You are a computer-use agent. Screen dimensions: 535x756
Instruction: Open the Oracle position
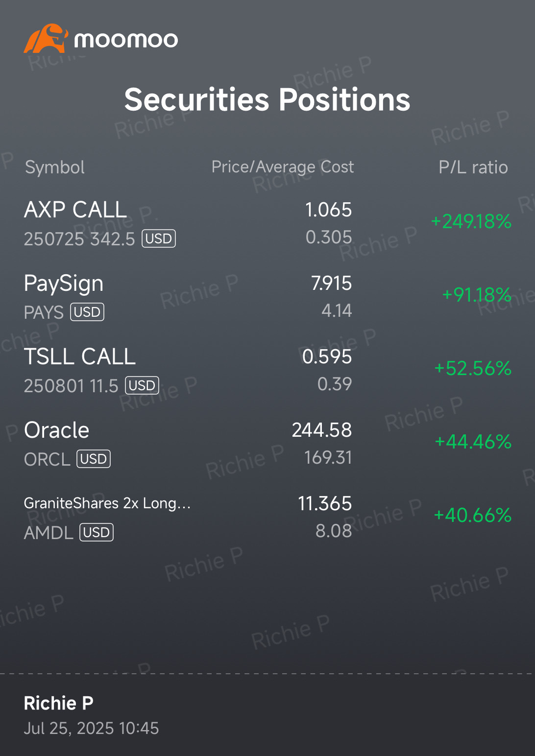click(267, 444)
